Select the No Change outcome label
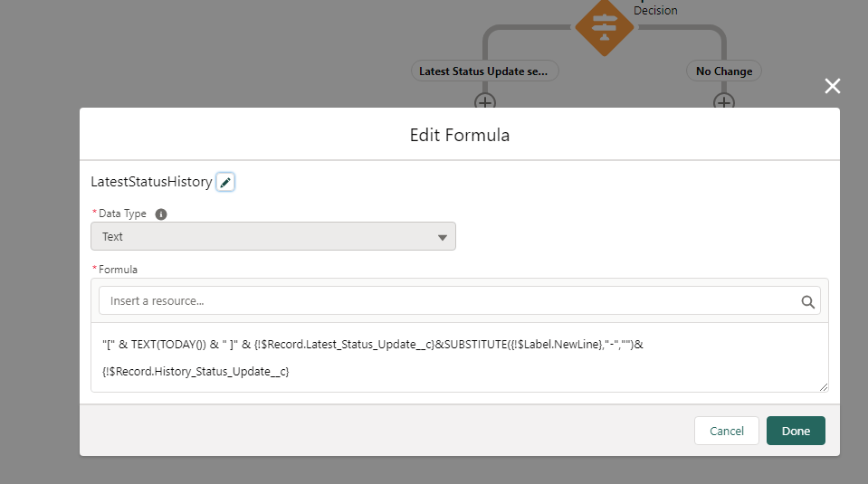The width and height of the screenshot is (868, 484). point(724,71)
